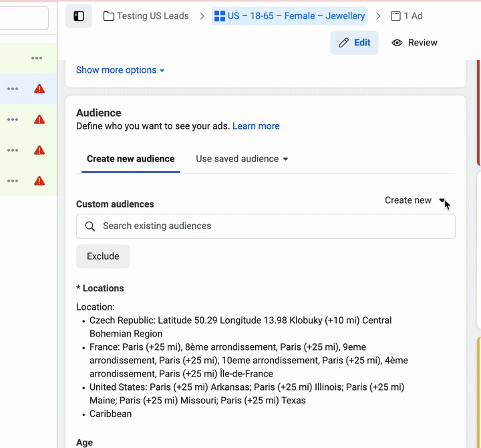Click the warning icon in the blue highlighted row
Image resolution: width=481 pixels, height=448 pixels.
(39, 89)
